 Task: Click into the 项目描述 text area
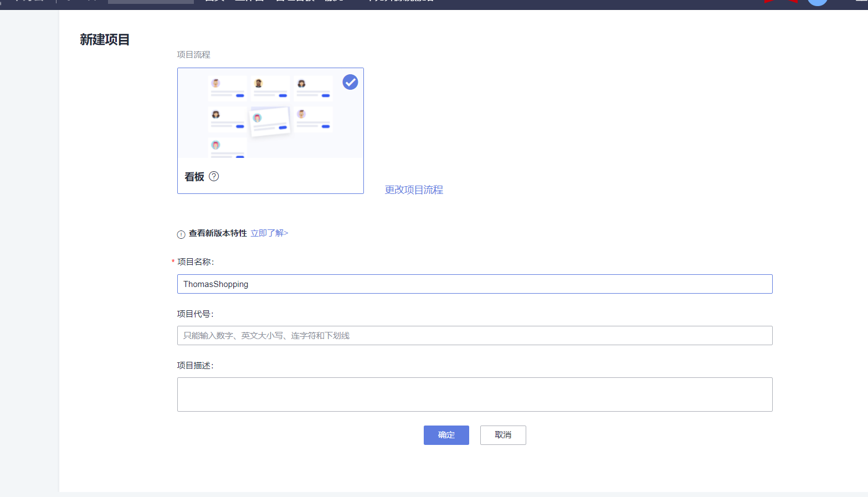coord(475,394)
